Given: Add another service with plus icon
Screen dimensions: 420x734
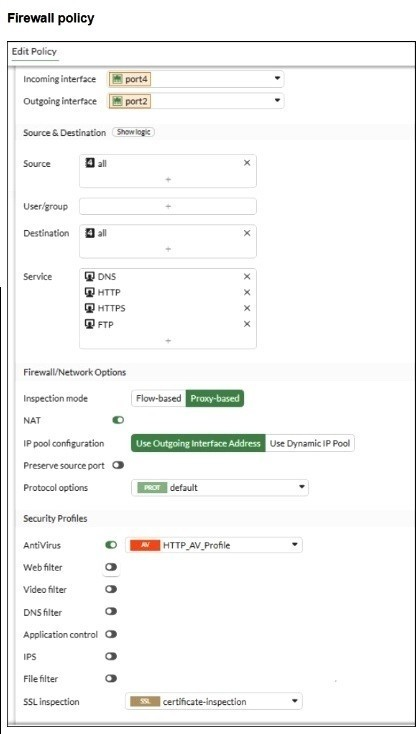Looking at the screenshot, I should (168, 340).
